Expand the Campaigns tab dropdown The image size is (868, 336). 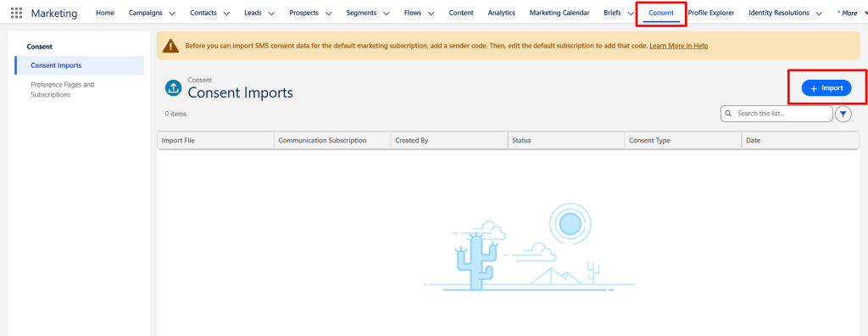[x=171, y=14]
